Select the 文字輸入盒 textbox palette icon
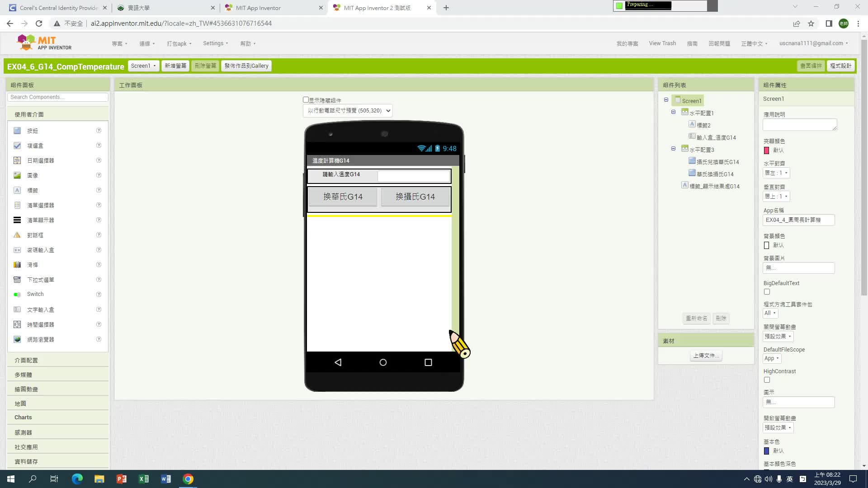 pos(17,310)
